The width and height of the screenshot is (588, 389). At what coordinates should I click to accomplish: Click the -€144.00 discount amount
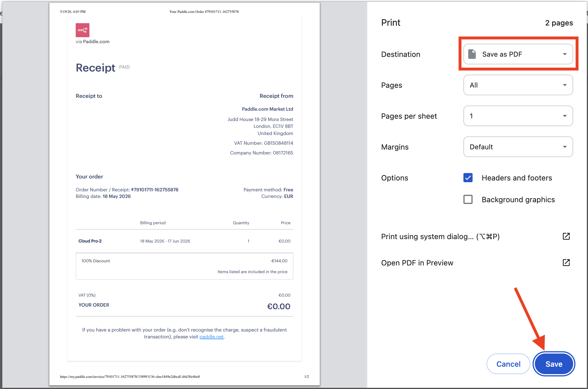[279, 261]
